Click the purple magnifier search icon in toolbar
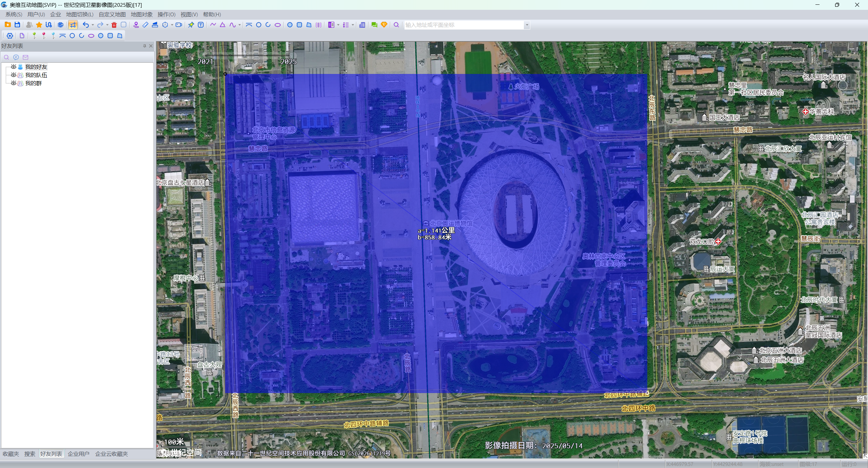Image resolution: width=868 pixels, height=468 pixels. 396,25
